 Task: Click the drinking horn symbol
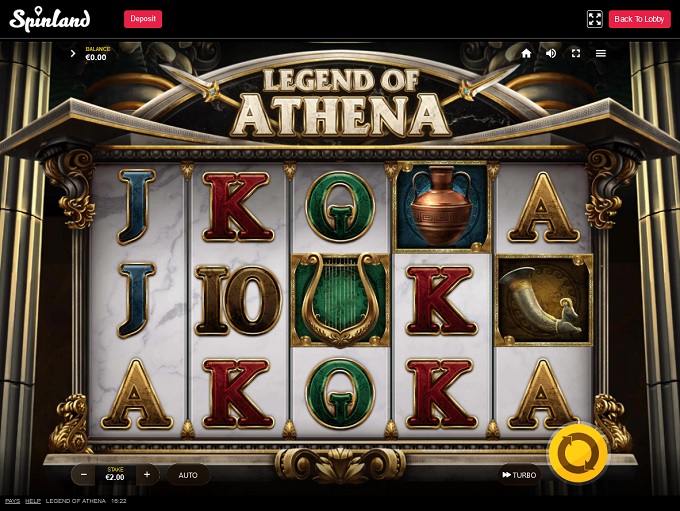pos(543,300)
